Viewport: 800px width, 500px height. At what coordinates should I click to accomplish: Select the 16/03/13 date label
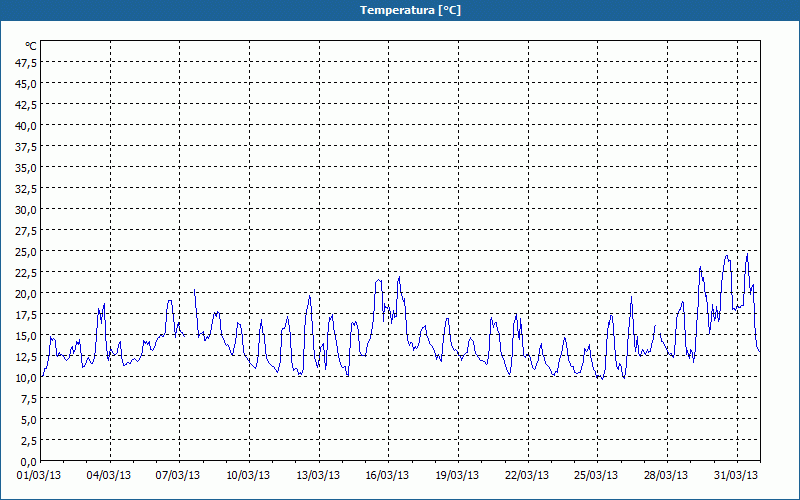[387, 475]
